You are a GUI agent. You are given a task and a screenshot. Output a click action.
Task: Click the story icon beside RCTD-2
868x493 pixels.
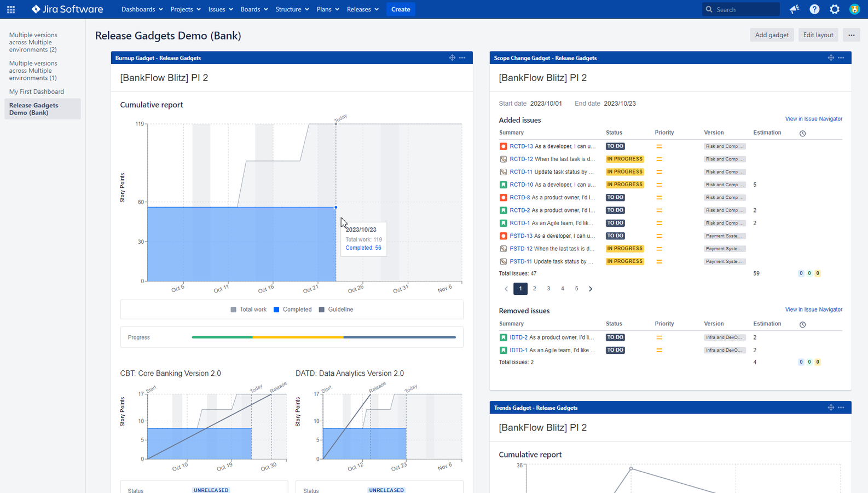pyautogui.click(x=503, y=210)
